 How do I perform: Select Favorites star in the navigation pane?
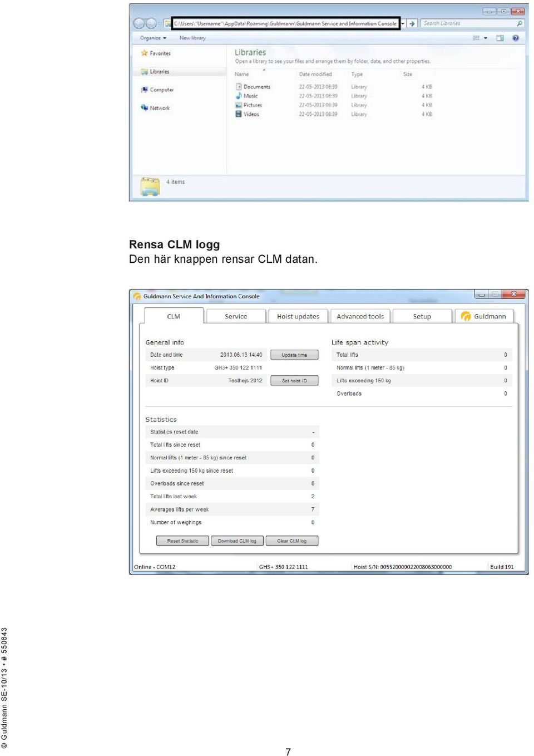point(144,53)
